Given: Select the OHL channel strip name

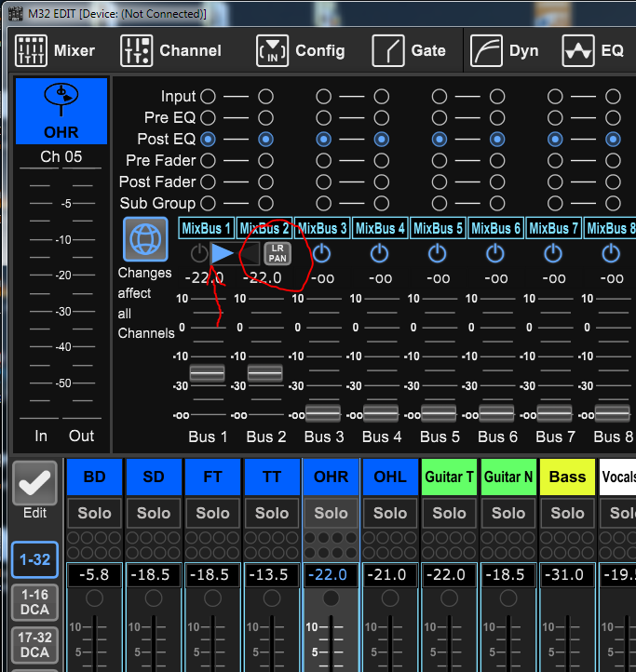Looking at the screenshot, I should [390, 477].
